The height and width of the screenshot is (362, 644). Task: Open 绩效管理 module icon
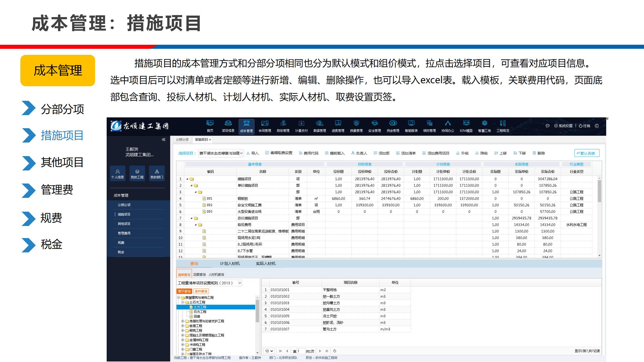(x=429, y=126)
